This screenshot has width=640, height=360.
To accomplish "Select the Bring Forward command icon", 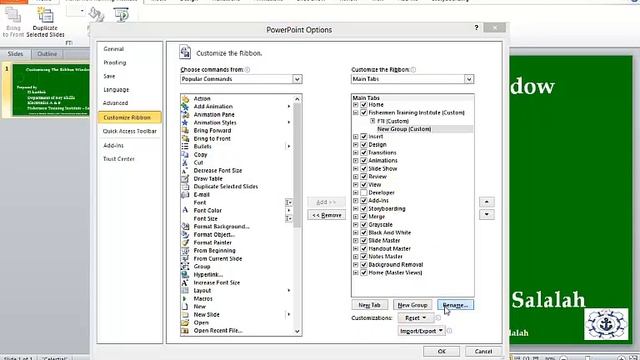I will (x=185, y=131).
